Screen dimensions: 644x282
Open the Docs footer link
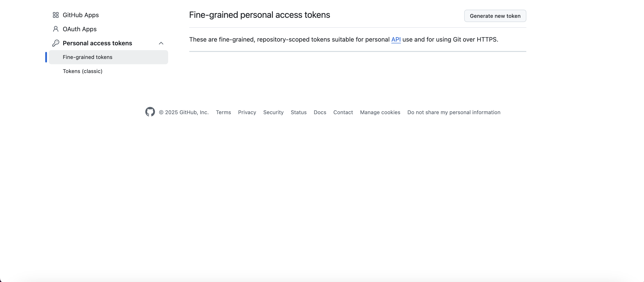click(x=320, y=112)
